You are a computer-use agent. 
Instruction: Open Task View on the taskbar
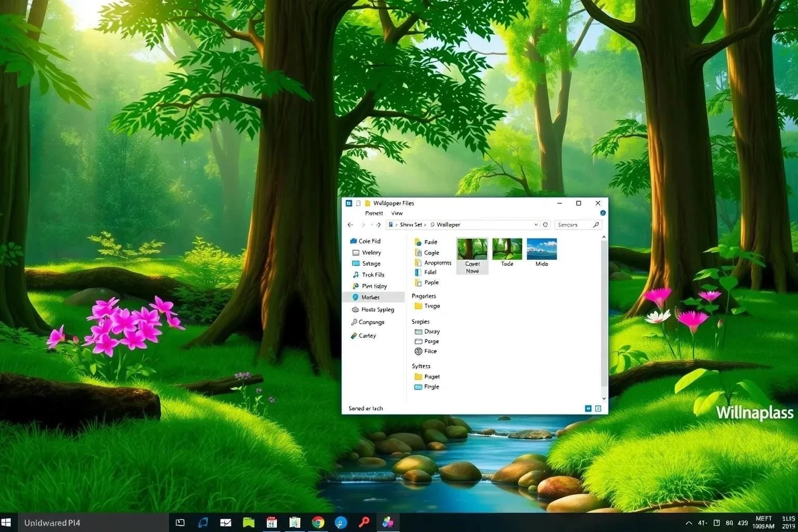point(180,523)
